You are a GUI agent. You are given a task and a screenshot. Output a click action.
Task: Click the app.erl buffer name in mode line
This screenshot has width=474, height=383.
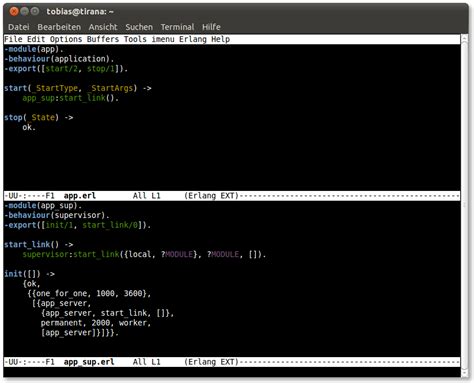click(80, 196)
